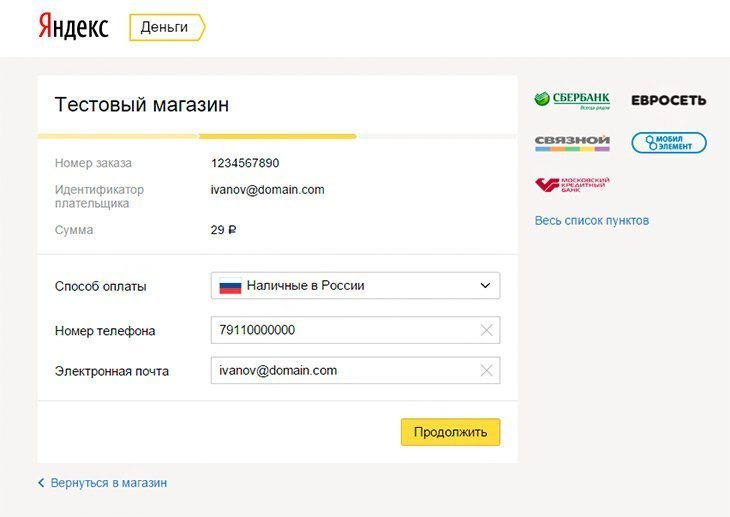Focus the Электронная почта input field
Image resolution: width=730 pixels, height=517 pixels.
(355, 371)
